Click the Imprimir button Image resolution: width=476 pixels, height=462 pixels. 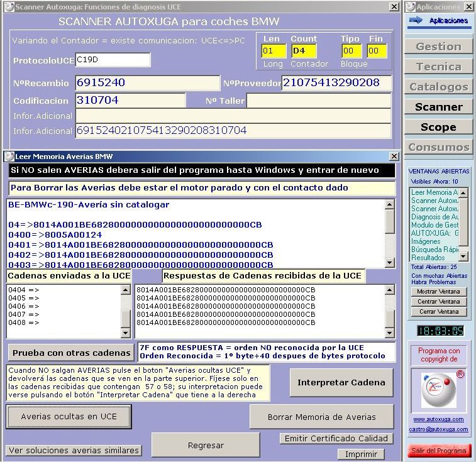[x=361, y=454]
